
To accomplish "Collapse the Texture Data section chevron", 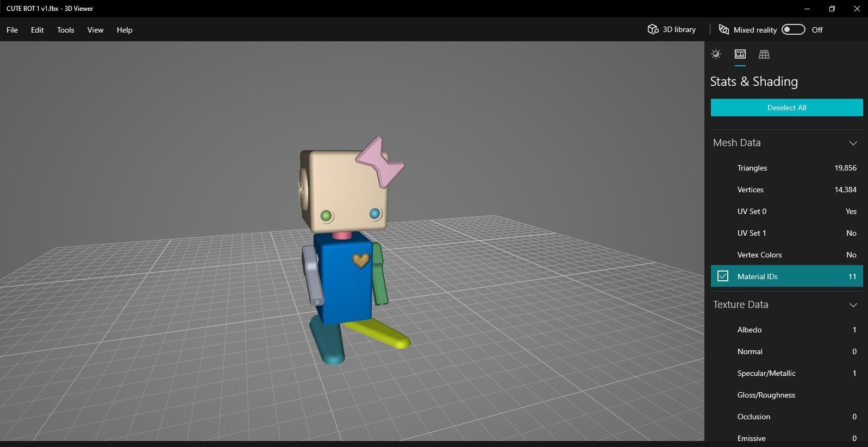I will tap(853, 305).
